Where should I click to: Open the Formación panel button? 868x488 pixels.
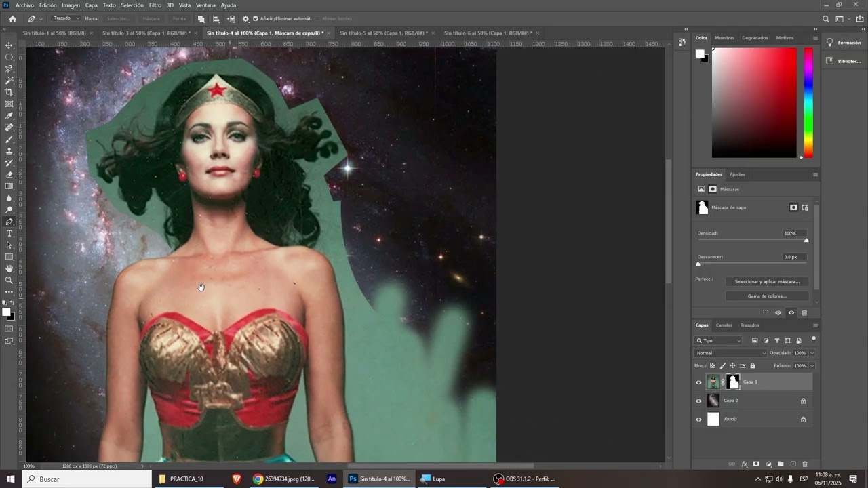pyautogui.click(x=844, y=43)
